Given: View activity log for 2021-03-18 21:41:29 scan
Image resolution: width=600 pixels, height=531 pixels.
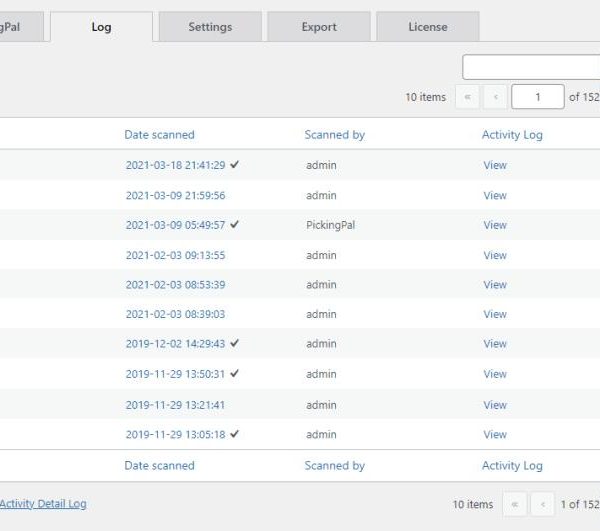Looking at the screenshot, I should pyautogui.click(x=495, y=165).
